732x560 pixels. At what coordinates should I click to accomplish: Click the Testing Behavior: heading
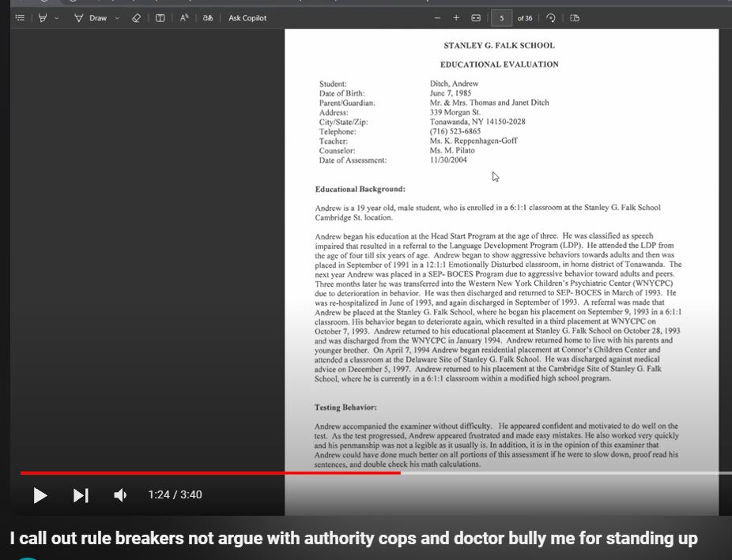345,407
